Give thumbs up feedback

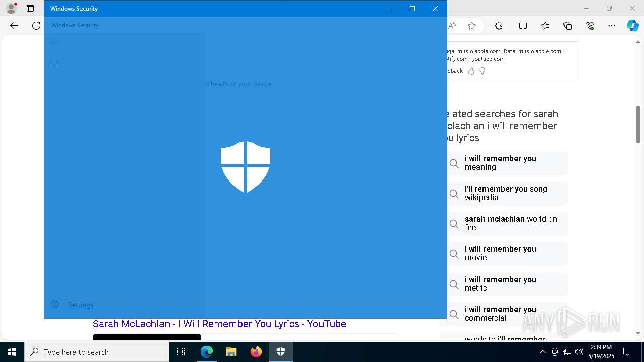click(x=471, y=71)
